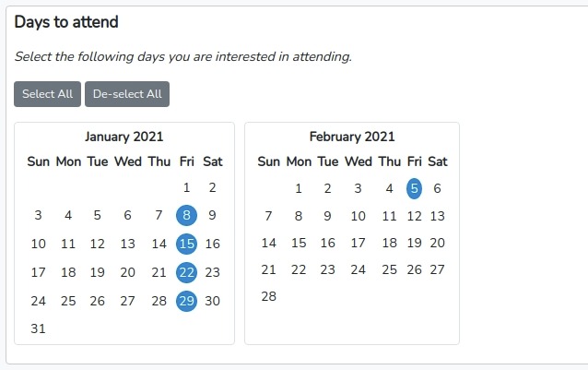Select January 30 Saturday
The image size is (588, 370).
pyautogui.click(x=212, y=301)
